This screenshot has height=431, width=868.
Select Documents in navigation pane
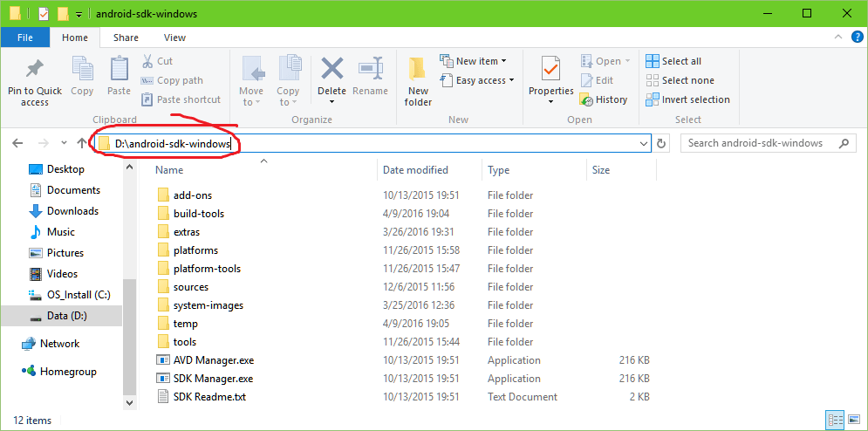[73, 190]
